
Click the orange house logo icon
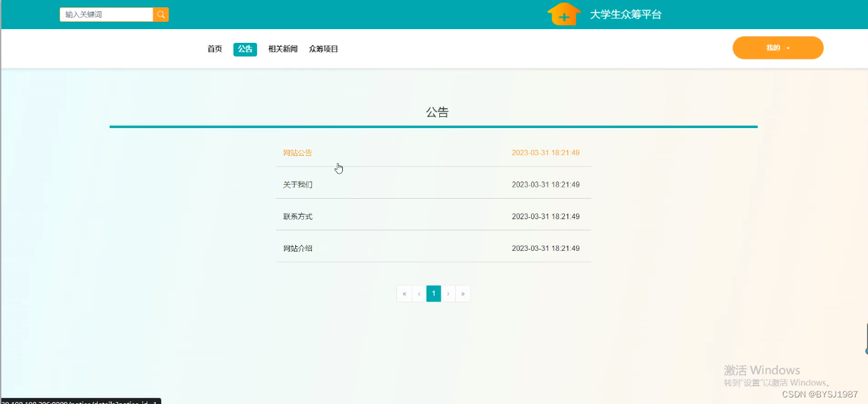pyautogui.click(x=564, y=15)
